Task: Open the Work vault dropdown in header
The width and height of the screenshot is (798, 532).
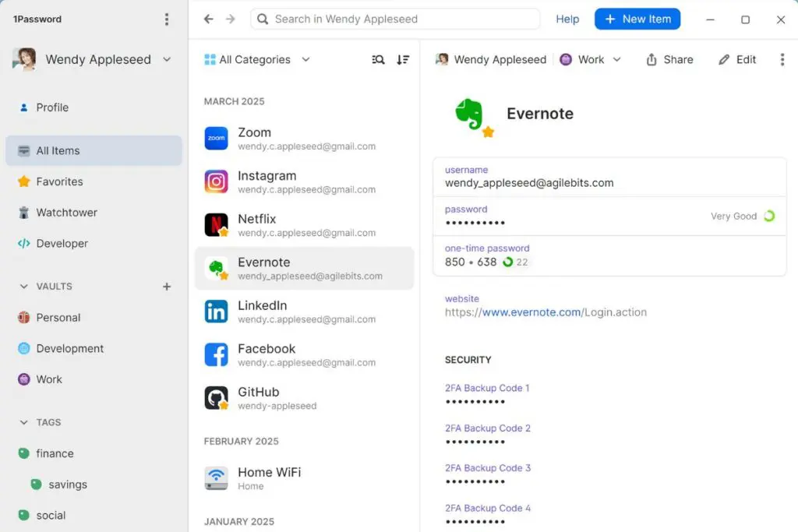Action: [x=591, y=59]
